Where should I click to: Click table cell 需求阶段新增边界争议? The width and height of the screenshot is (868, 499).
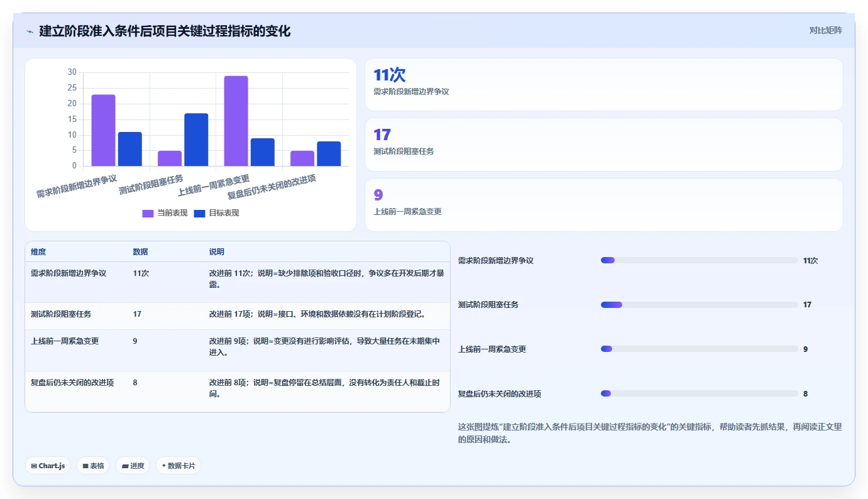[x=69, y=273]
